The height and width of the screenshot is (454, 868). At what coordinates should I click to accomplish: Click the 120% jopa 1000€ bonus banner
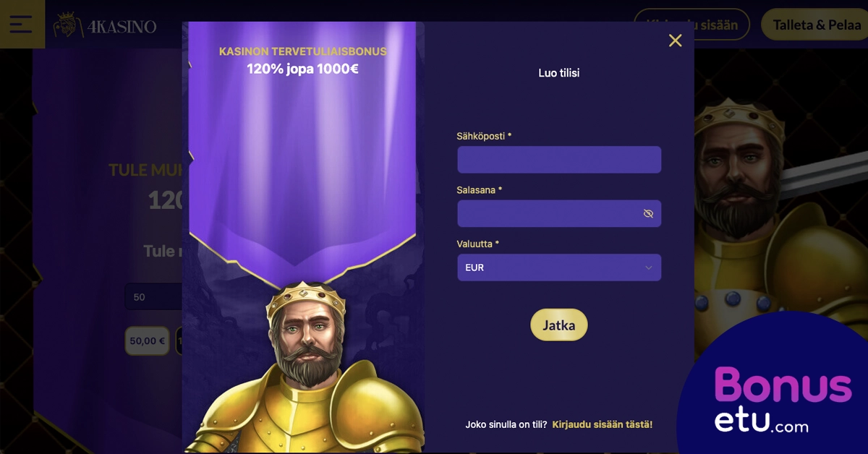(302, 69)
